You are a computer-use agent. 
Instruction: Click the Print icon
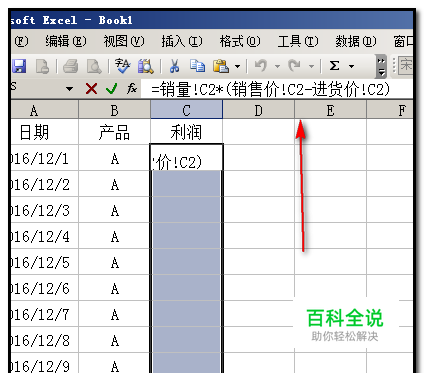point(70,66)
